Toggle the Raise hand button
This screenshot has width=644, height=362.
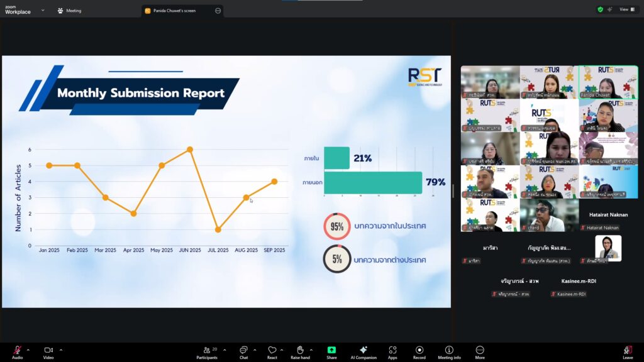tap(300, 351)
